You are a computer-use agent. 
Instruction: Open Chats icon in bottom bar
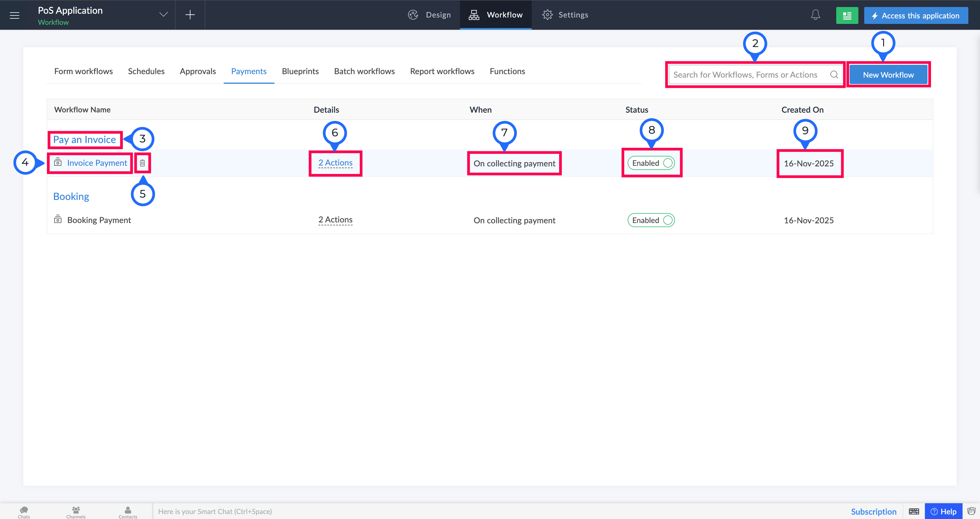(x=24, y=512)
